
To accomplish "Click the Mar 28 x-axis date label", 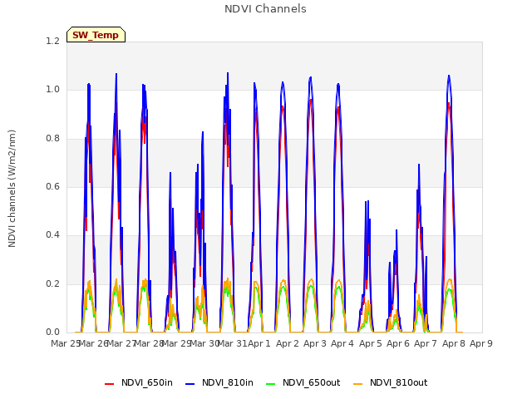I will pyautogui.click(x=150, y=343).
